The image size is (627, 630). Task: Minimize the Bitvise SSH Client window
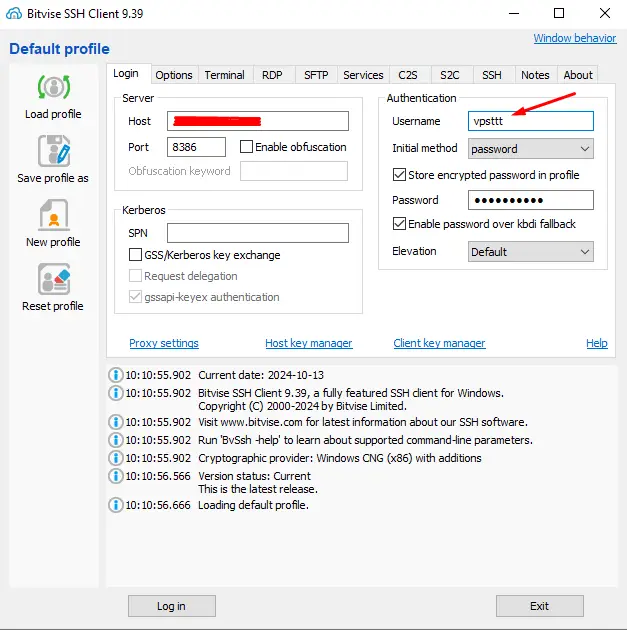coord(514,13)
